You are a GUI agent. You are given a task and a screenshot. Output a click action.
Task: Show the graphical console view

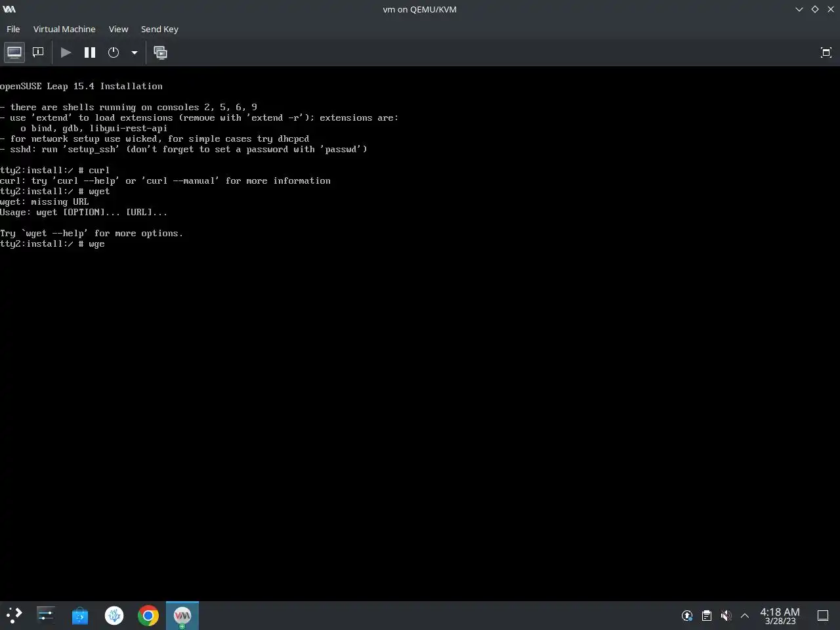(14, 52)
